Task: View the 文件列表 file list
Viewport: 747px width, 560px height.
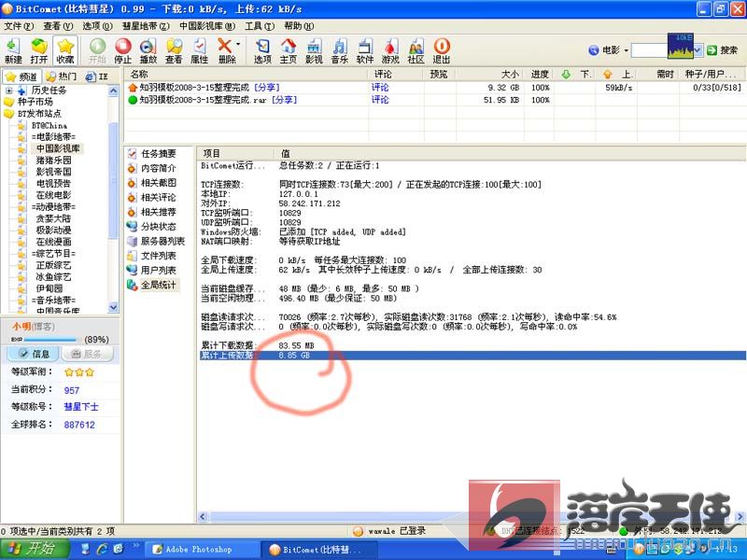Action: point(152,256)
